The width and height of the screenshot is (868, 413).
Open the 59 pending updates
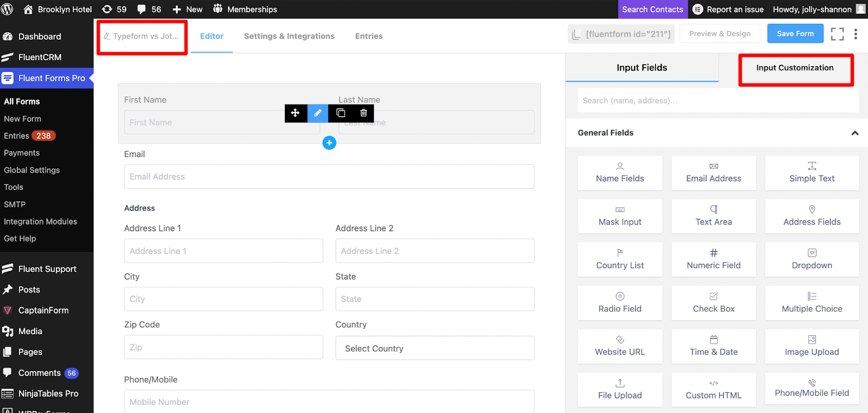pos(114,9)
